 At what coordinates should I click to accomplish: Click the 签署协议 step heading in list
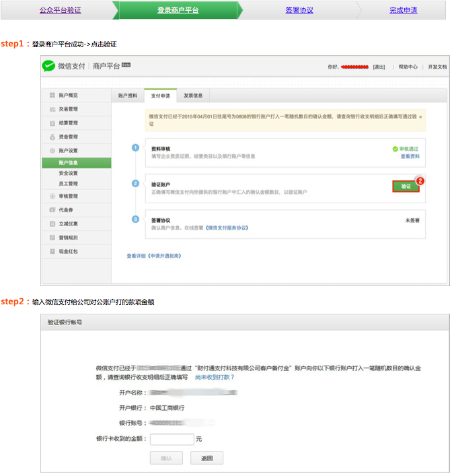161,220
